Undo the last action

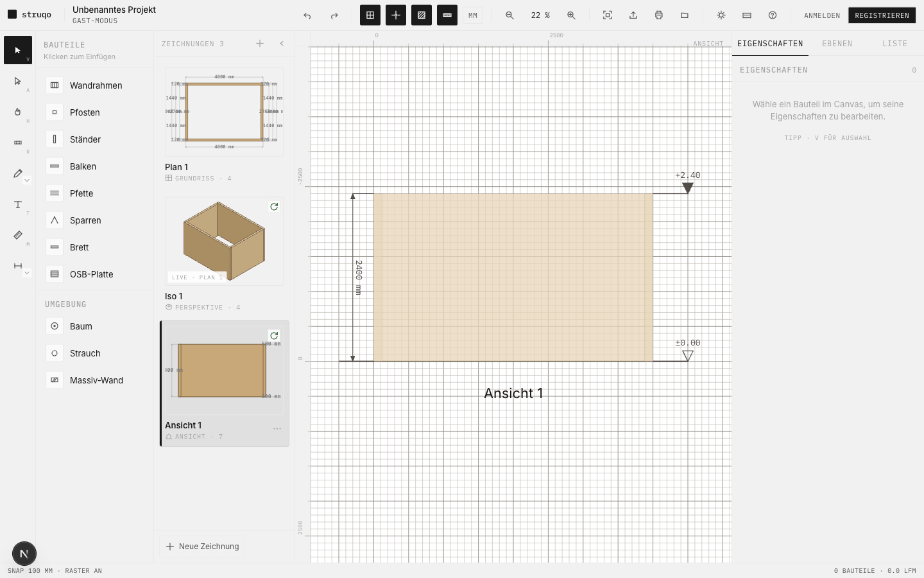307,15
